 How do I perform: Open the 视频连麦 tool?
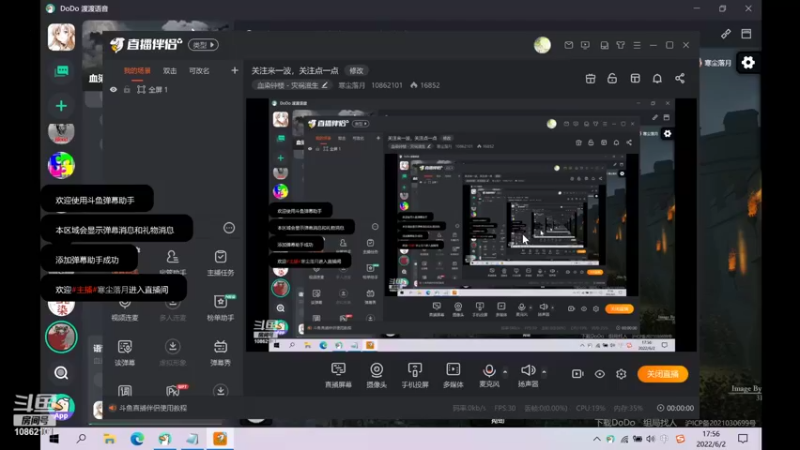click(125, 310)
